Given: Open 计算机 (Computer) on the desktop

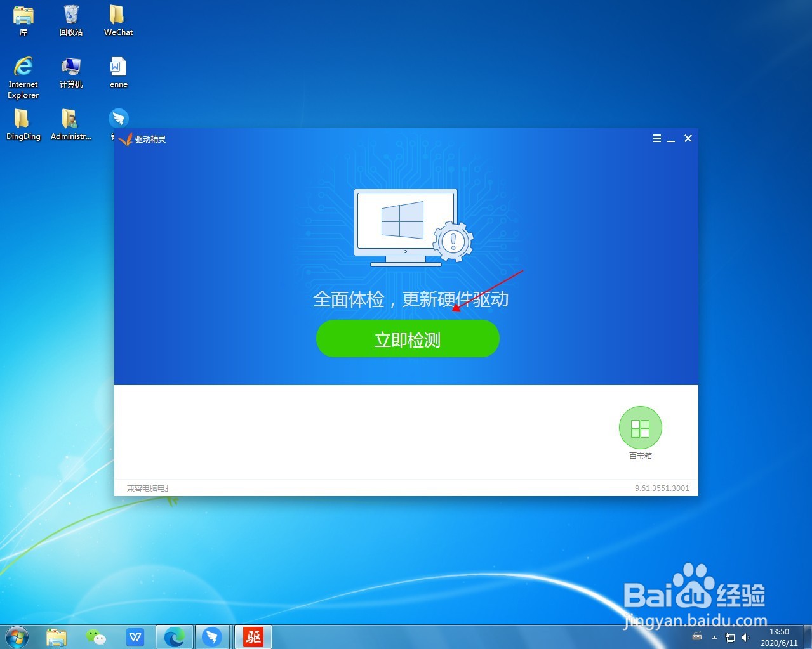Looking at the screenshot, I should tap(70, 67).
